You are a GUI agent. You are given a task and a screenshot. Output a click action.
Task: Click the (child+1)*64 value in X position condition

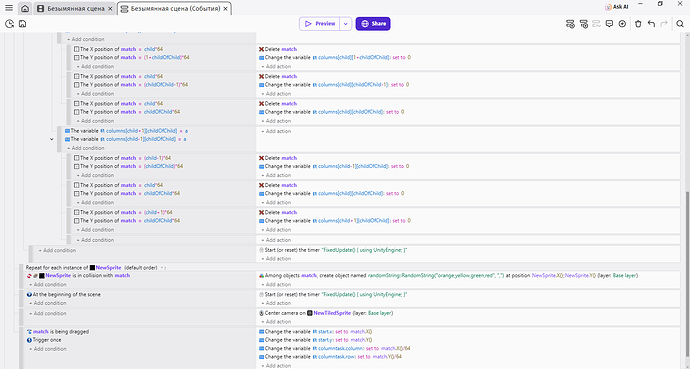click(x=158, y=212)
